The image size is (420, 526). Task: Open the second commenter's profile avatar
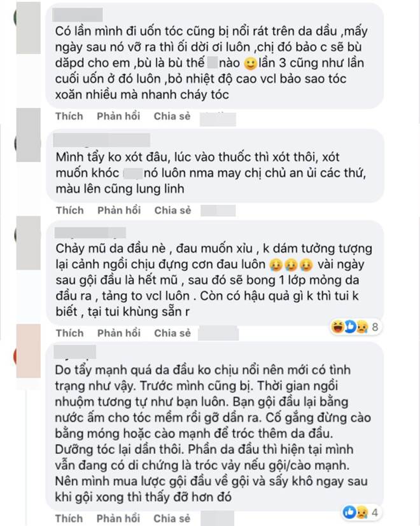click(x=28, y=135)
